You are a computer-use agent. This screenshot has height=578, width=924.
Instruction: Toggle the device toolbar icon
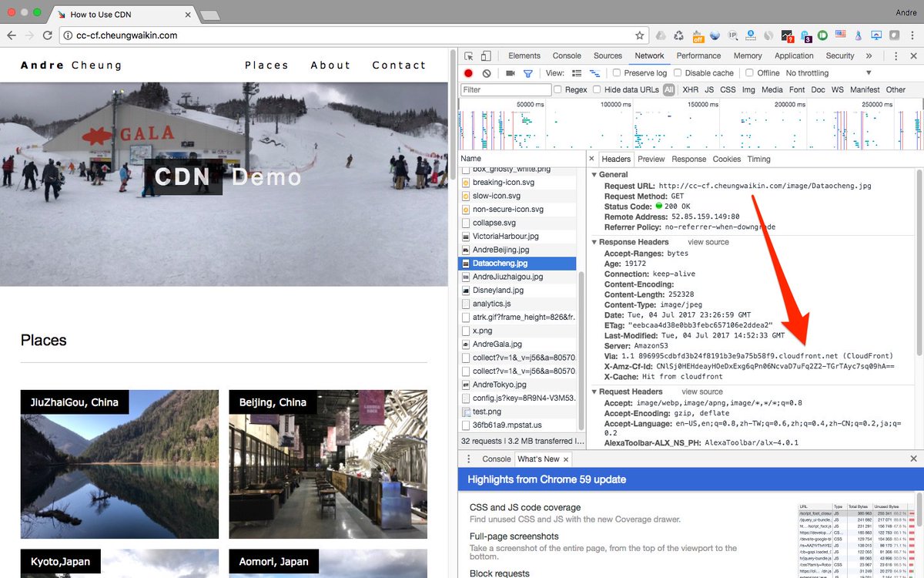point(487,55)
